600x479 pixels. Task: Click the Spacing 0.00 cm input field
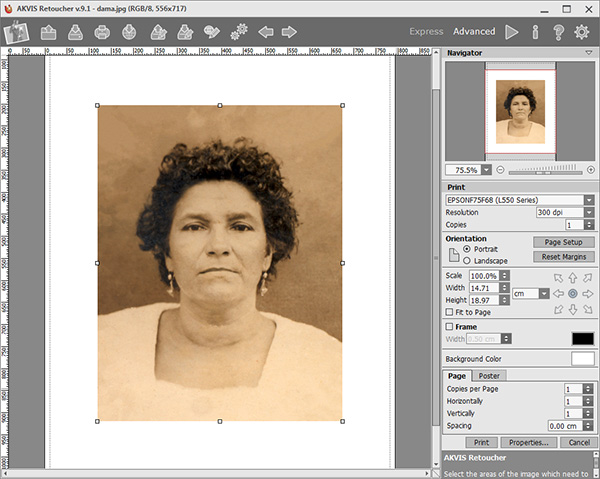click(566, 426)
